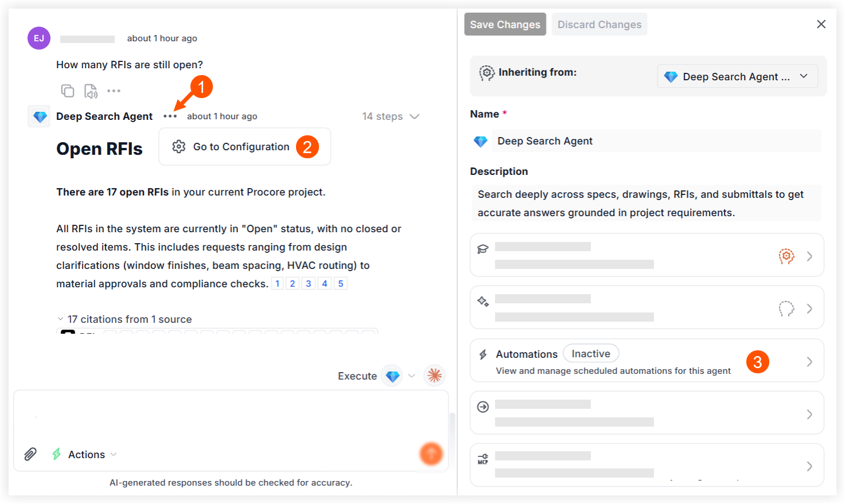Click the Deep Search Agent diamond avatar

click(40, 116)
